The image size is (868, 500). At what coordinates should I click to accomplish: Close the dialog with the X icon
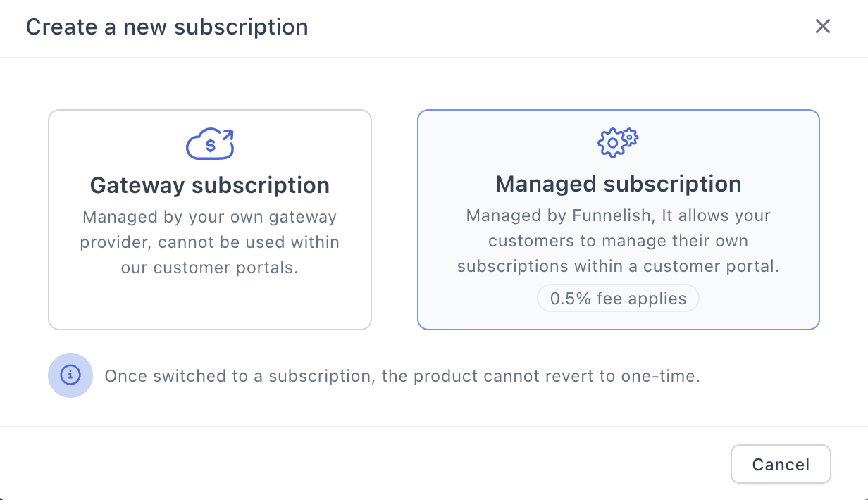tap(823, 27)
